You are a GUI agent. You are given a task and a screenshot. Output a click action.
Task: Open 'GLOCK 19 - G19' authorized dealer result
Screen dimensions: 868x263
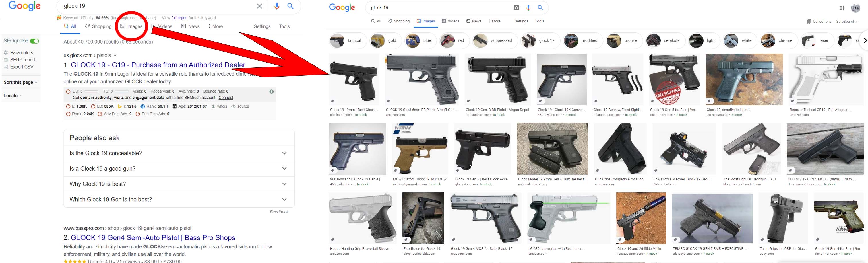point(158,65)
